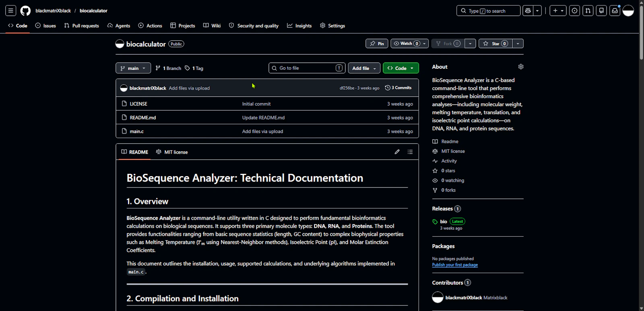Screen dimensions: 644x311
Task: Open the Pull requests tab
Action: (x=81, y=25)
